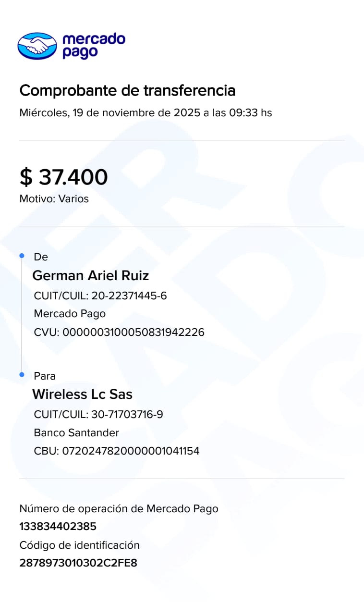Click recipient name Wireless Lc Sas
The width and height of the screenshot is (364, 604).
coord(82,394)
